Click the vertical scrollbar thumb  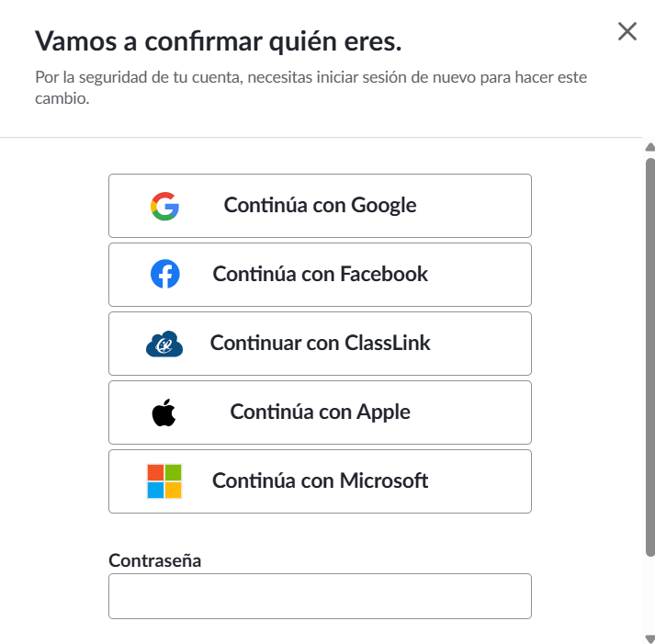[x=650, y=357]
